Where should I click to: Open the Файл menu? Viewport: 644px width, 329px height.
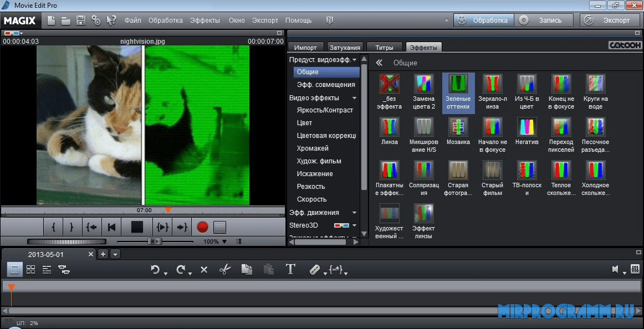pos(132,20)
